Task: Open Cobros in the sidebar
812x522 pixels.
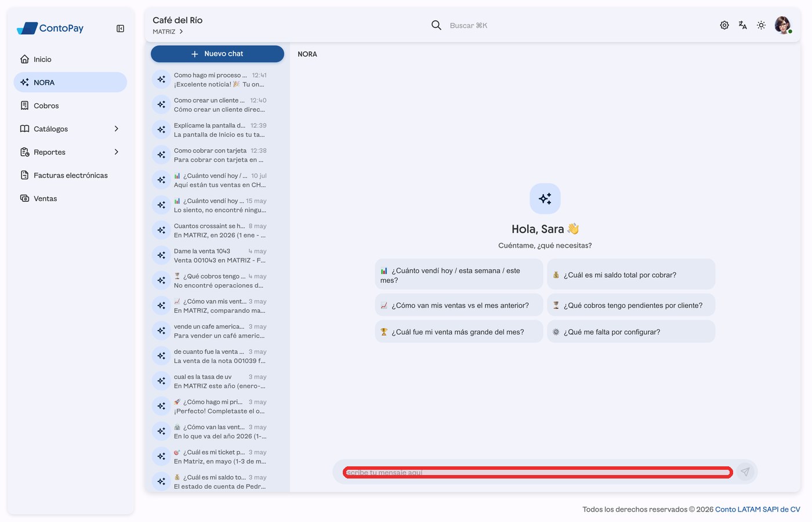Action: coord(70,106)
